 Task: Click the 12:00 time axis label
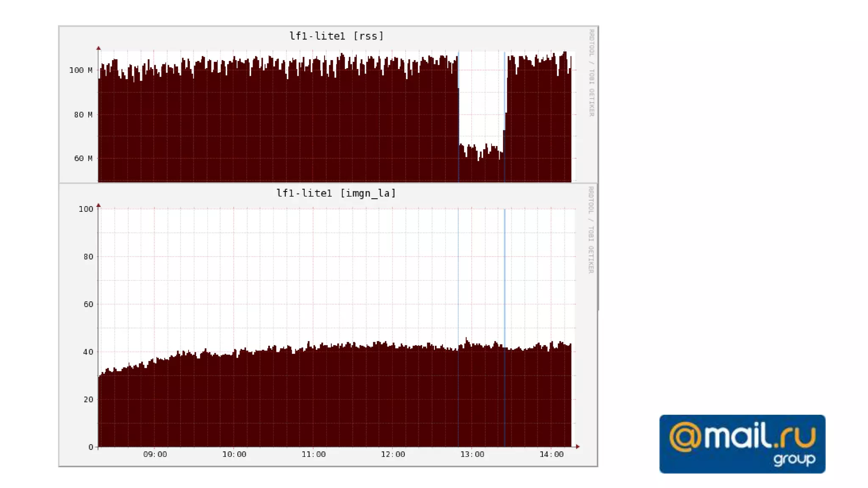tap(392, 455)
